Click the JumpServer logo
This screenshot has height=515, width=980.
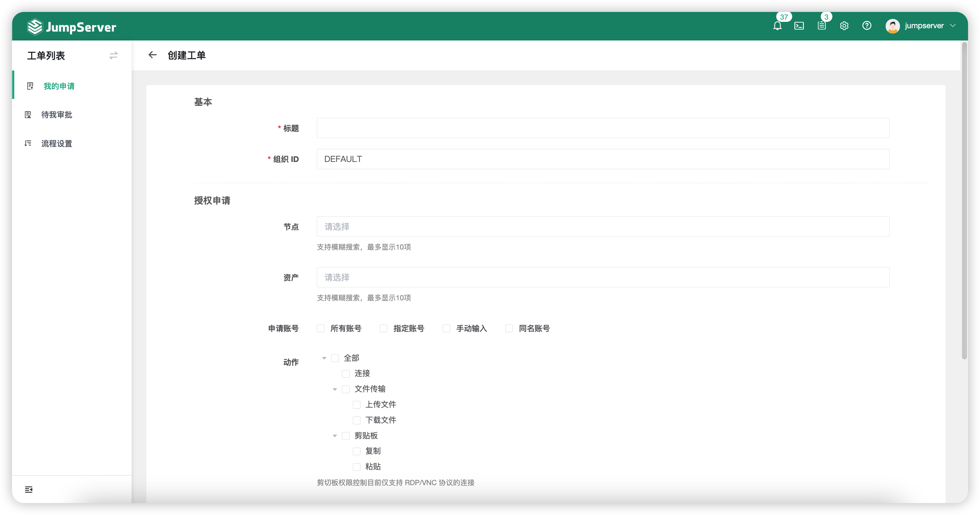pos(71,26)
